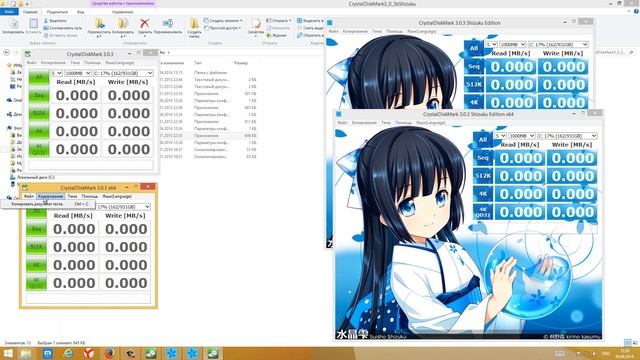Launch Internet Explorer from the taskbar
This screenshot has width=640, height=360.
coord(68,353)
